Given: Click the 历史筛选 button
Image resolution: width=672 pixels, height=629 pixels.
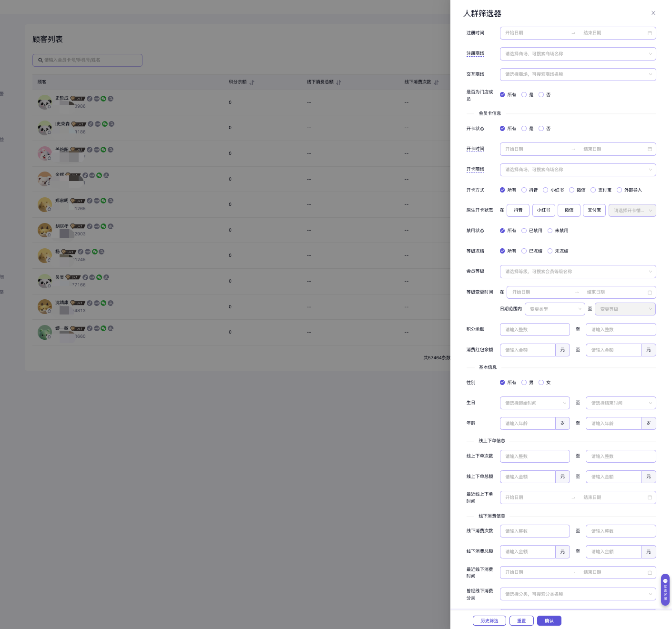Looking at the screenshot, I should (x=489, y=620).
